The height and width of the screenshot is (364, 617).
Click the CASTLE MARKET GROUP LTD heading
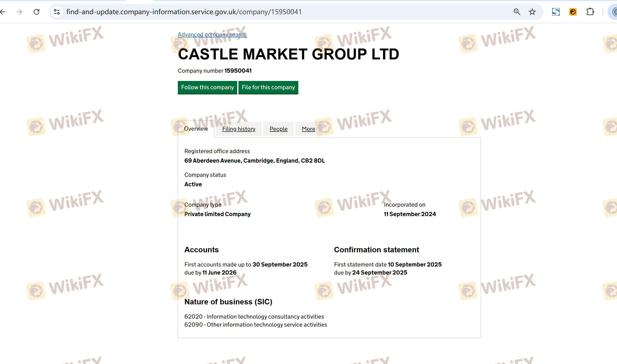pyautogui.click(x=288, y=54)
